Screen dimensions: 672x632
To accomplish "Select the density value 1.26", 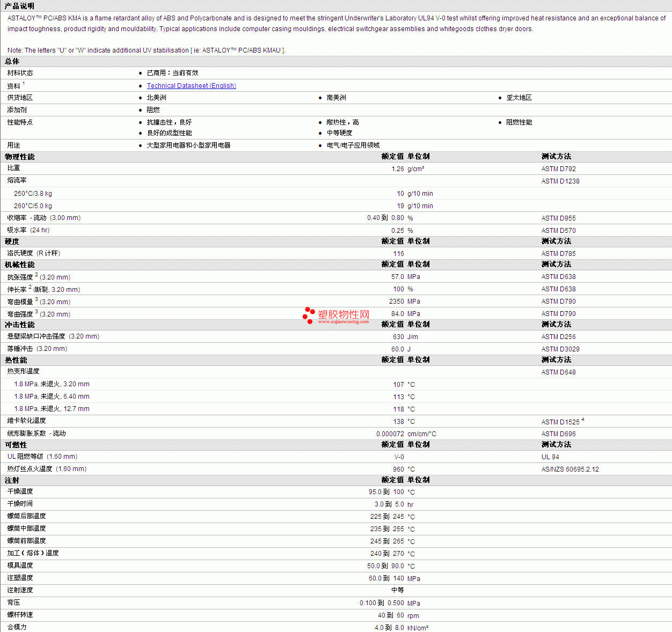I will coord(398,169).
